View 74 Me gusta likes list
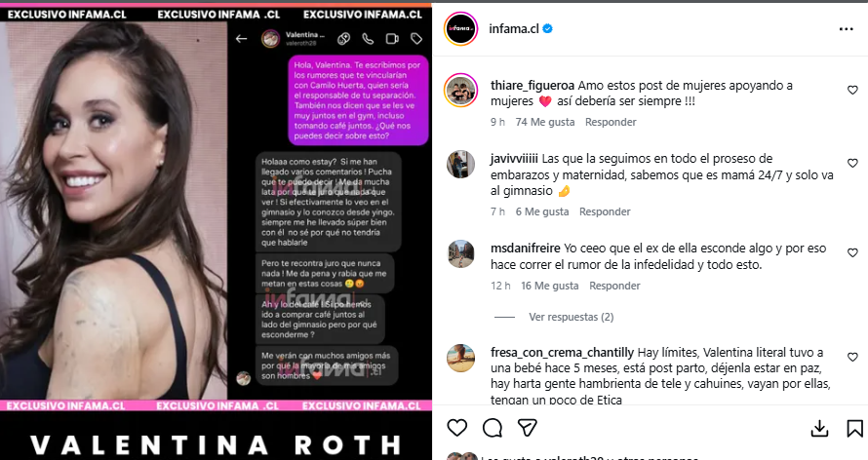 [545, 122]
